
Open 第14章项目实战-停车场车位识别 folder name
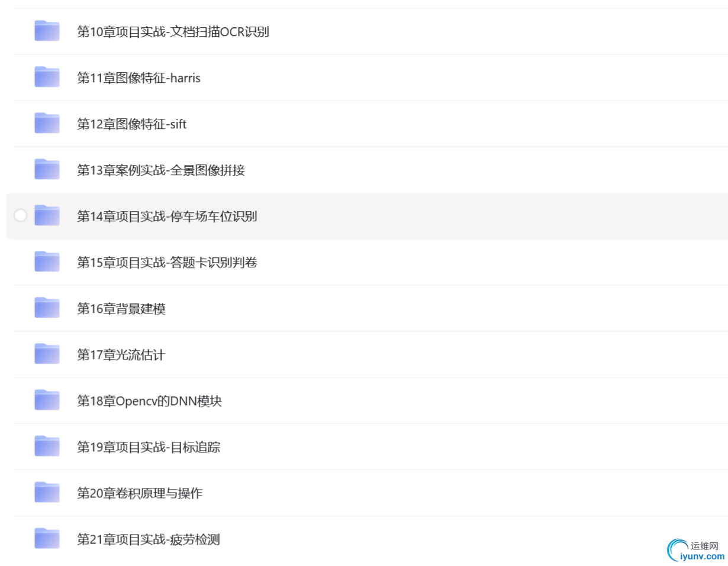pos(167,216)
